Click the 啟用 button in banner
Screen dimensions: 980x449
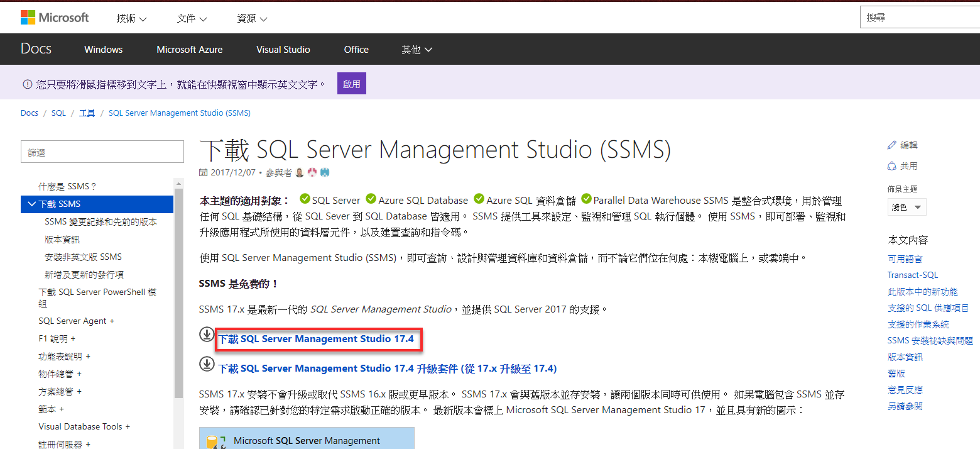point(352,84)
